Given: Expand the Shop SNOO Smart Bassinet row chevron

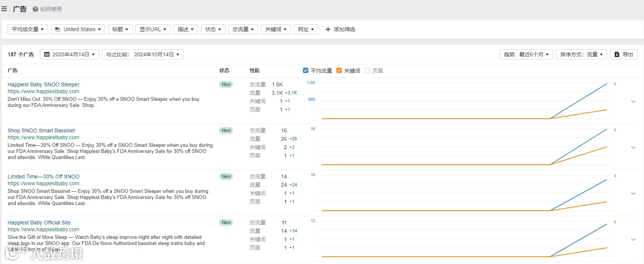Looking at the screenshot, I should [633, 147].
